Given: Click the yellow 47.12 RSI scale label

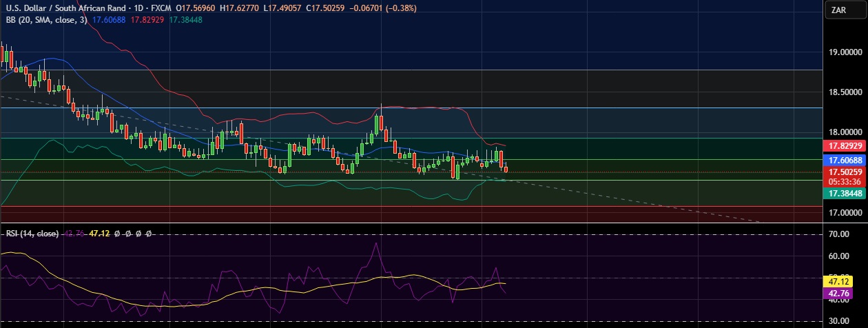Looking at the screenshot, I should [846, 281].
